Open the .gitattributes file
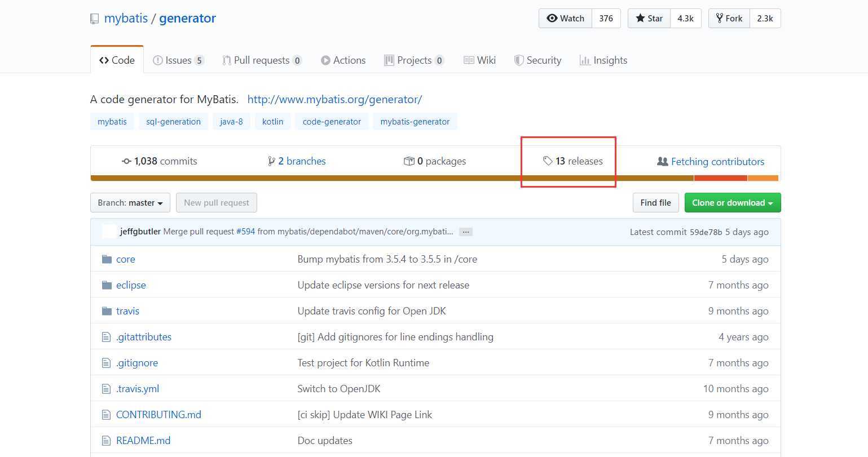The height and width of the screenshot is (457, 868). point(144,337)
